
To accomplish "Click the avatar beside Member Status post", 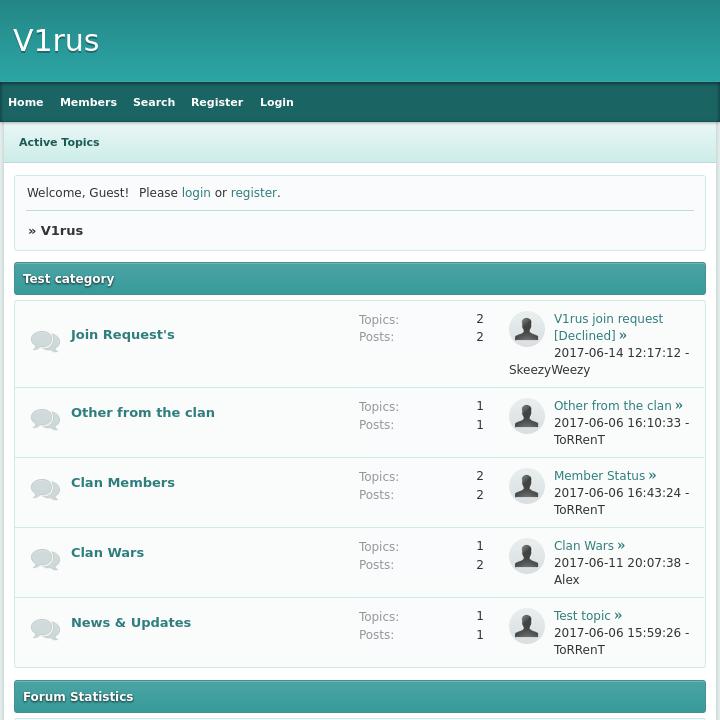I will pos(527,486).
